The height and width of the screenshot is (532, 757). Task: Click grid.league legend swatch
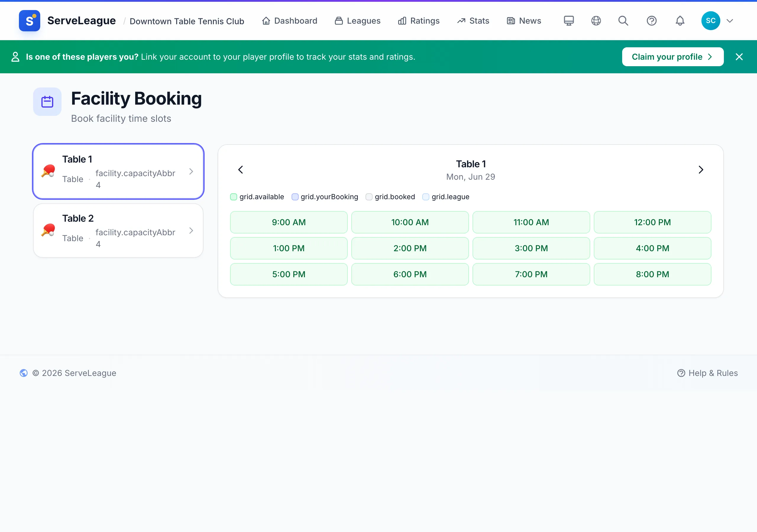click(426, 197)
